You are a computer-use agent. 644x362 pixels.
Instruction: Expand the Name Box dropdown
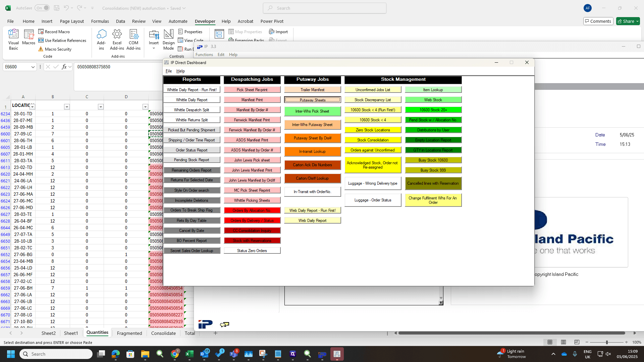click(x=33, y=67)
